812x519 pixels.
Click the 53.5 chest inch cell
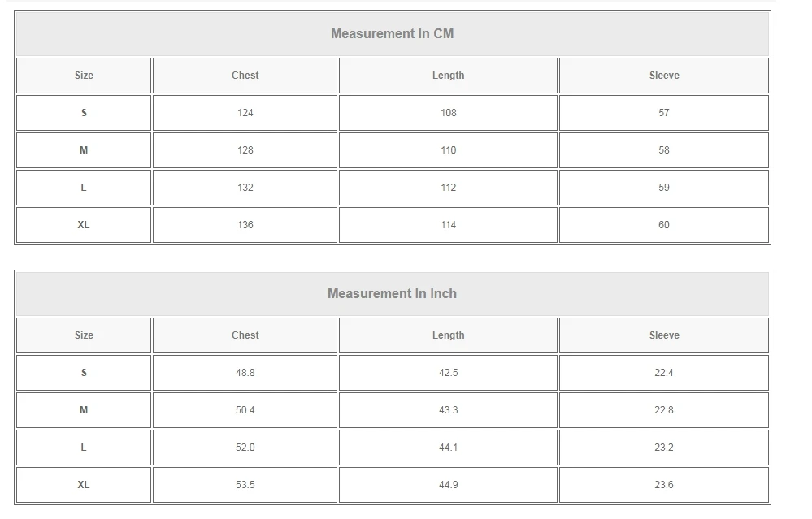(245, 485)
